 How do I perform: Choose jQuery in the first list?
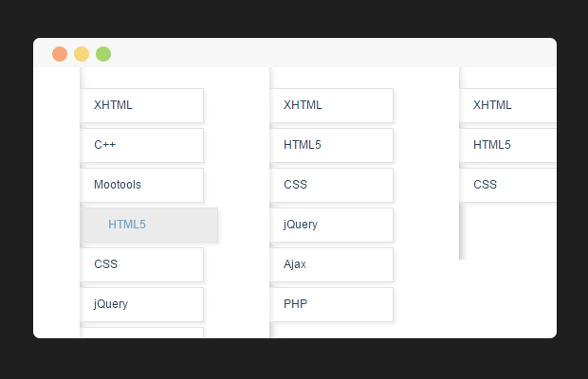point(141,304)
